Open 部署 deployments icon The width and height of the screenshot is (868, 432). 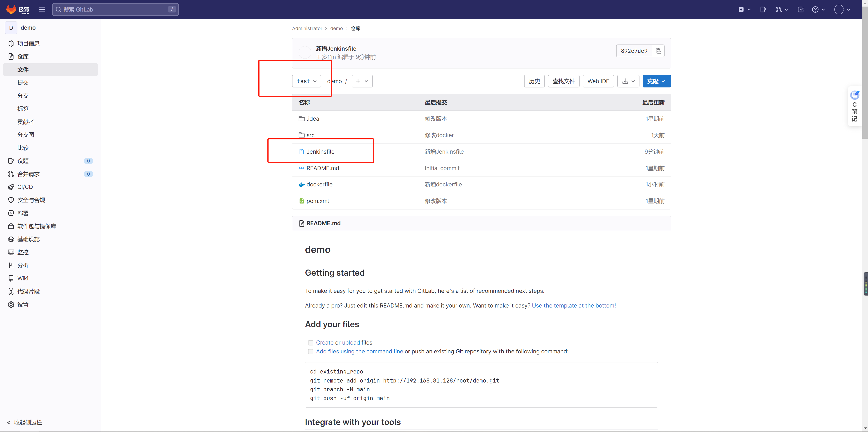point(11,213)
